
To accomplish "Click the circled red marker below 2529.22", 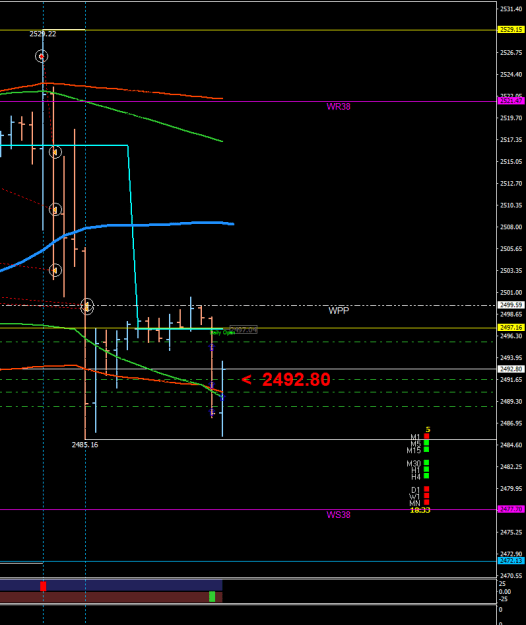I will click(42, 56).
